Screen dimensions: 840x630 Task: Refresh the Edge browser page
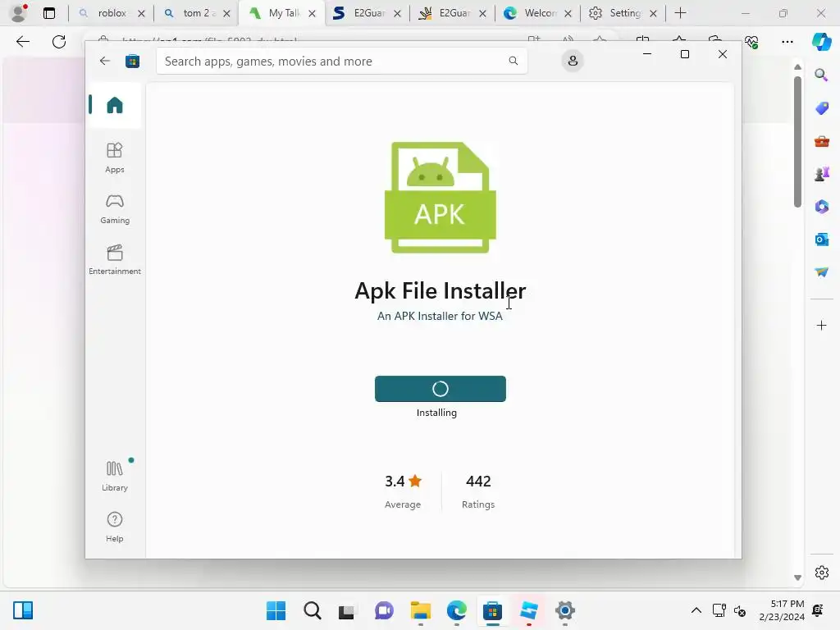[x=59, y=42]
